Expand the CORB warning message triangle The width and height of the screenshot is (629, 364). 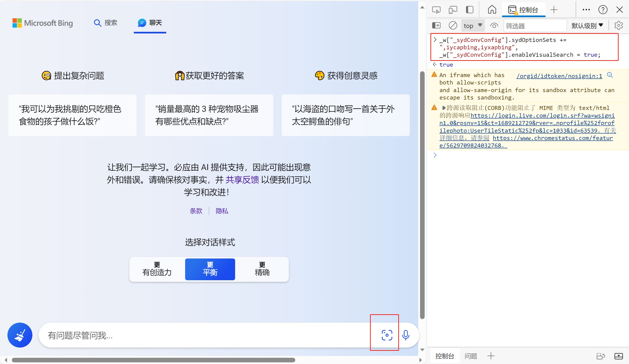coord(444,108)
